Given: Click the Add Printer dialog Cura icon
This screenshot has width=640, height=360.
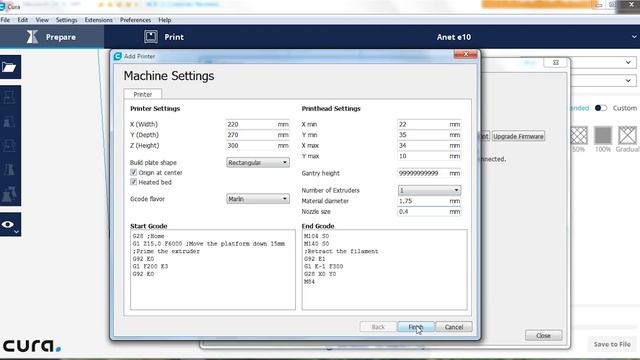Looking at the screenshot, I should click(x=118, y=56).
